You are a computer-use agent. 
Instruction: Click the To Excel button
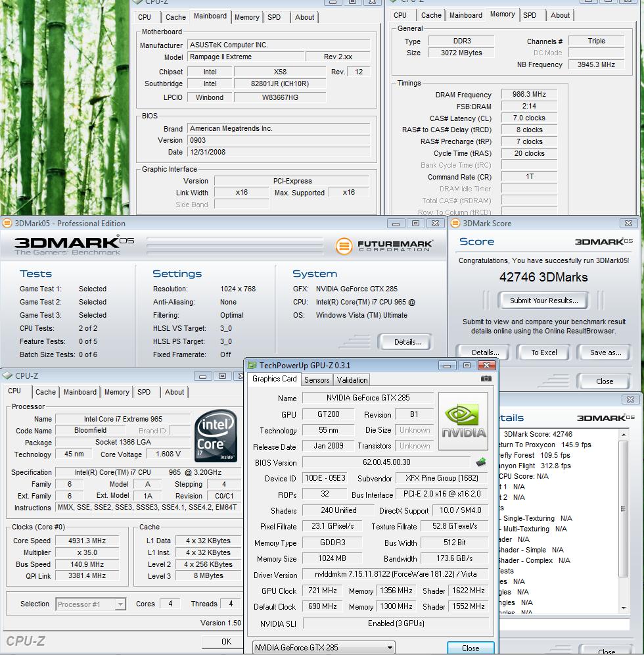[544, 352]
